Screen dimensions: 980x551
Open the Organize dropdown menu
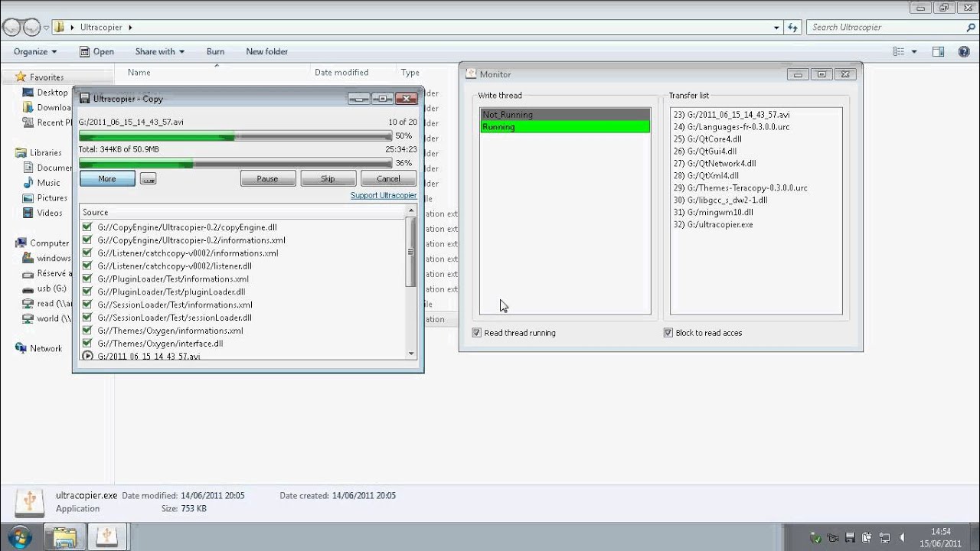coord(35,52)
